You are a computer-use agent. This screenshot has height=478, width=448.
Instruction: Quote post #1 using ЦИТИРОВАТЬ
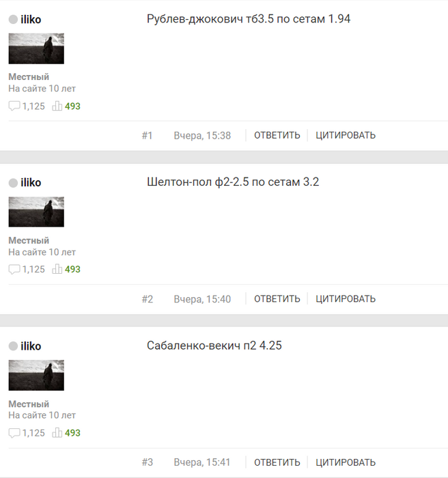tap(346, 135)
